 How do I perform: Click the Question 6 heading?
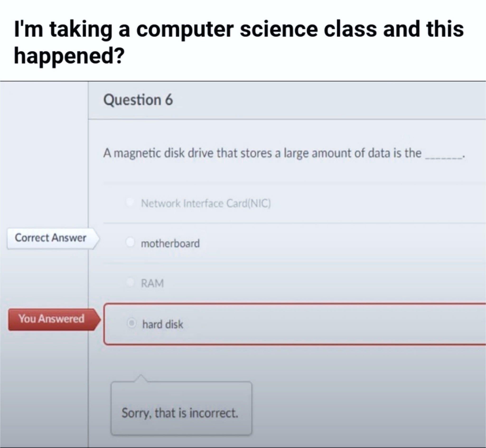138,100
